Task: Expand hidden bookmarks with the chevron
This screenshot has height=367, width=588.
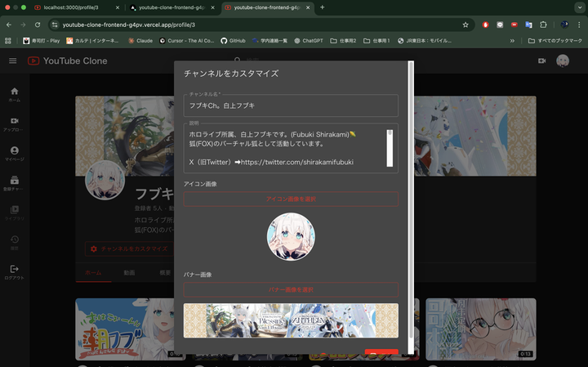Action: click(512, 41)
